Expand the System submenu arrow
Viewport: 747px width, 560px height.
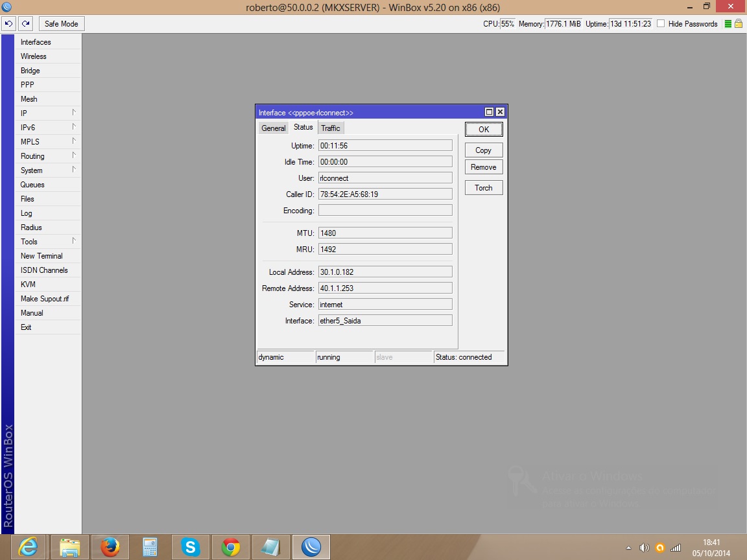pyautogui.click(x=74, y=170)
